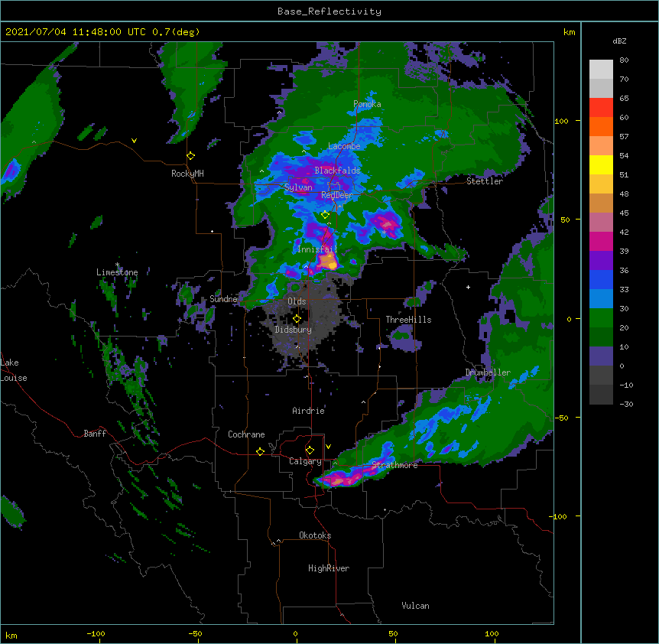Select the Cochrane label

pos(246,434)
